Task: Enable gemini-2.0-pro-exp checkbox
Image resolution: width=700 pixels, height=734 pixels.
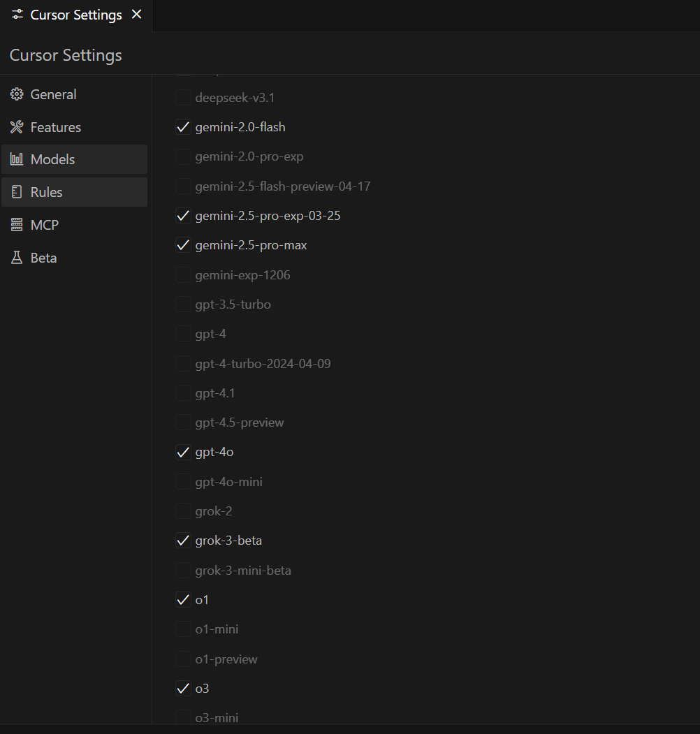Action: coord(183,156)
